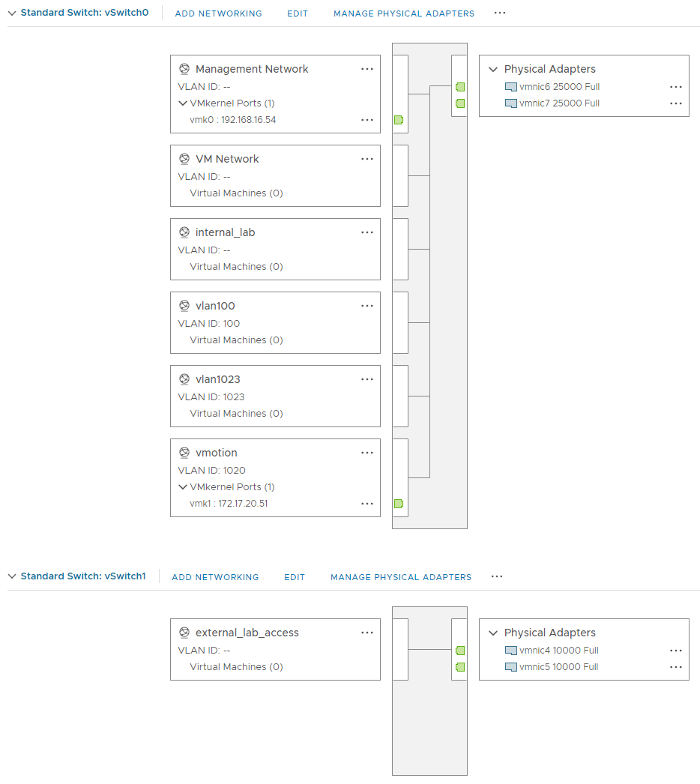Collapse the Physical Adapters list on vSwitch1
The width and height of the screenshot is (700, 784).
[493, 633]
